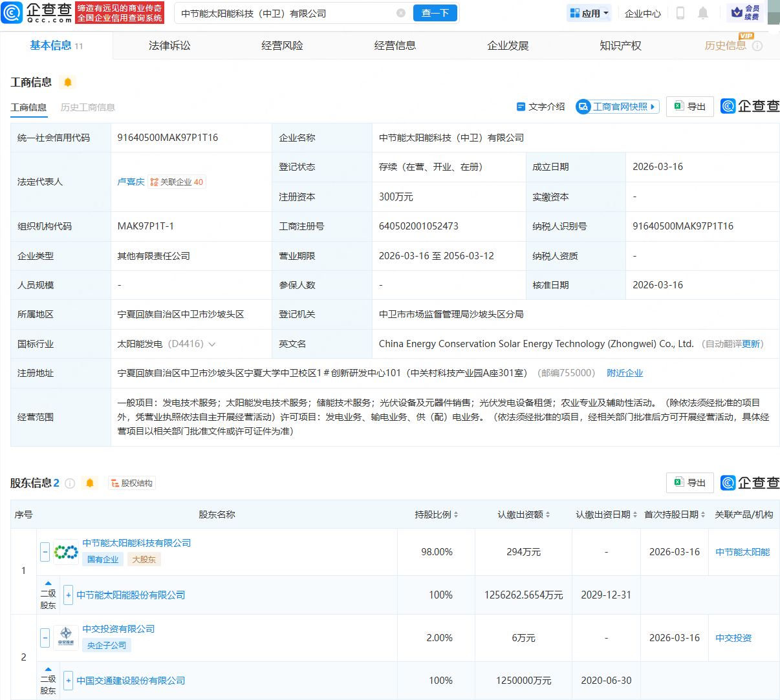The width and height of the screenshot is (780, 700).
Task: Open 工商官网快照 snapshot viewer
Action: pos(617,107)
